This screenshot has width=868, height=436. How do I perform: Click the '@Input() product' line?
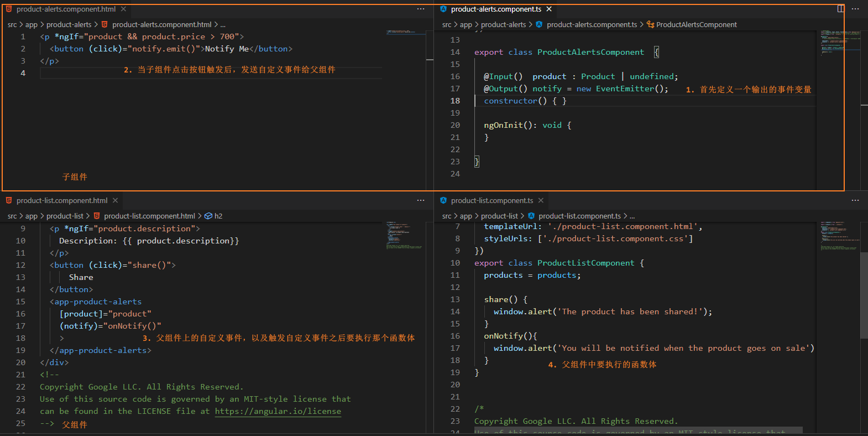coord(581,76)
